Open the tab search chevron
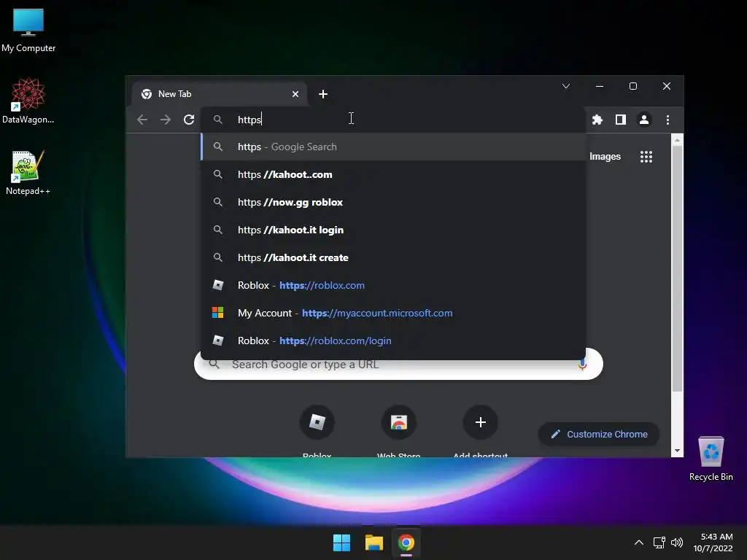The image size is (747, 560). pyautogui.click(x=566, y=86)
